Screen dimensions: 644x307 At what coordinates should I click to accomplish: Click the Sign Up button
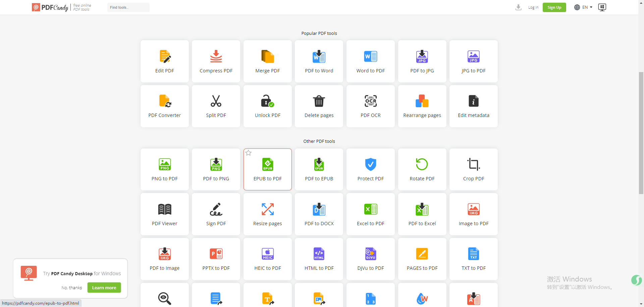point(554,7)
